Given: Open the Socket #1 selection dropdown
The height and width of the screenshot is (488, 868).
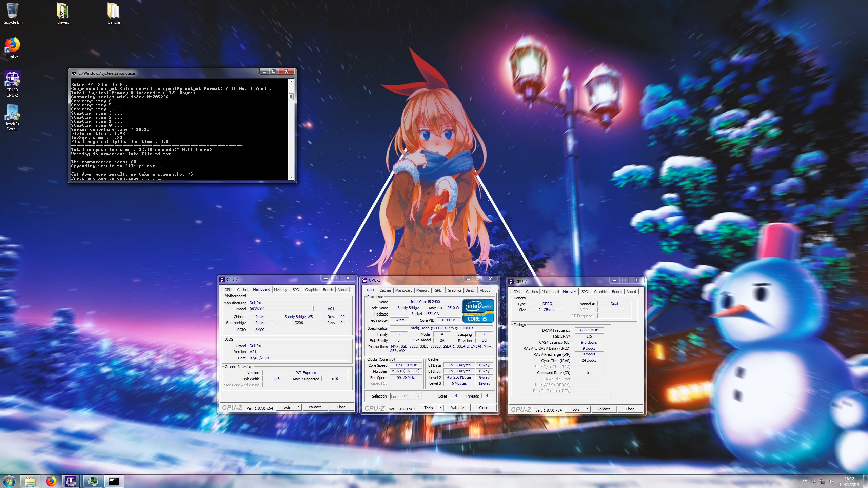Looking at the screenshot, I should [406, 396].
